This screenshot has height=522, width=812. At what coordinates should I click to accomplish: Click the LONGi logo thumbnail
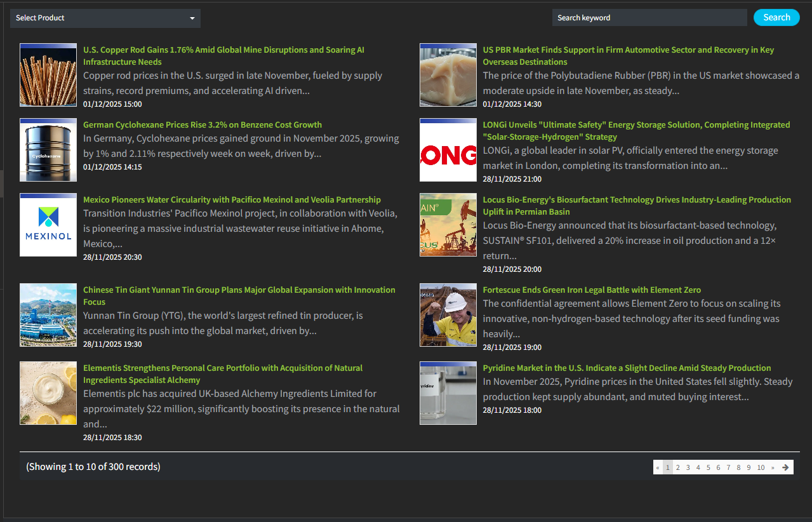pyautogui.click(x=448, y=150)
